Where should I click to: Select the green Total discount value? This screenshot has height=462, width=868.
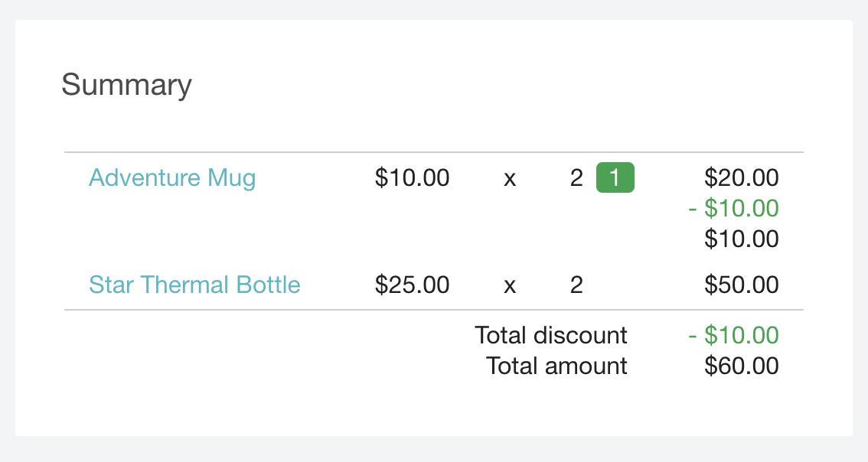pos(733,335)
